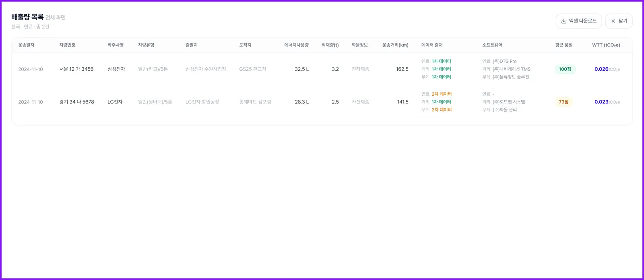Click the 평균 품질 column header
Image resolution: width=644 pixels, height=280 pixels.
(563, 45)
